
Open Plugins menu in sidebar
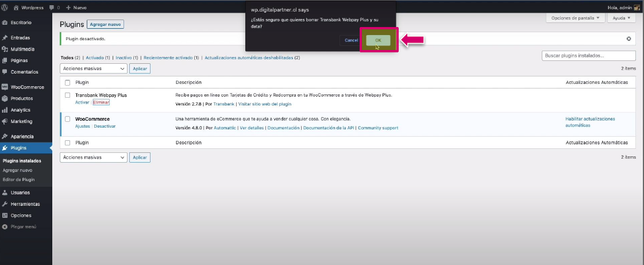click(26, 148)
